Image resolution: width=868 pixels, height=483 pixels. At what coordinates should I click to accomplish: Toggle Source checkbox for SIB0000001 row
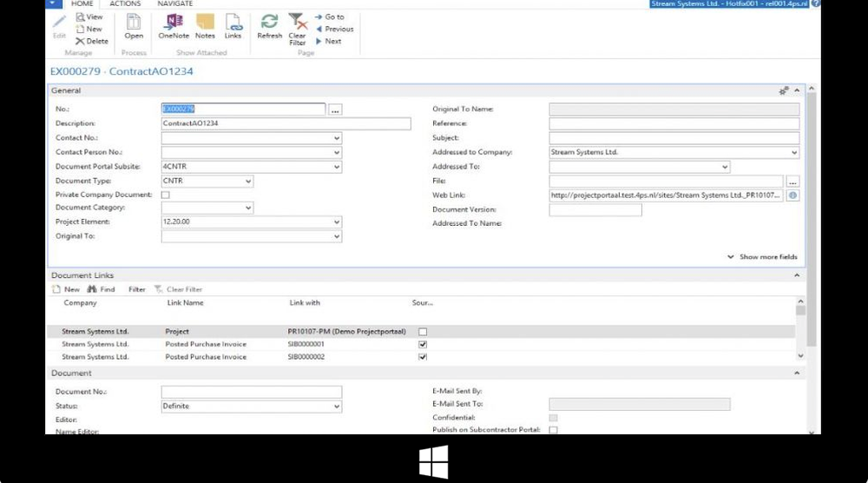(x=423, y=345)
